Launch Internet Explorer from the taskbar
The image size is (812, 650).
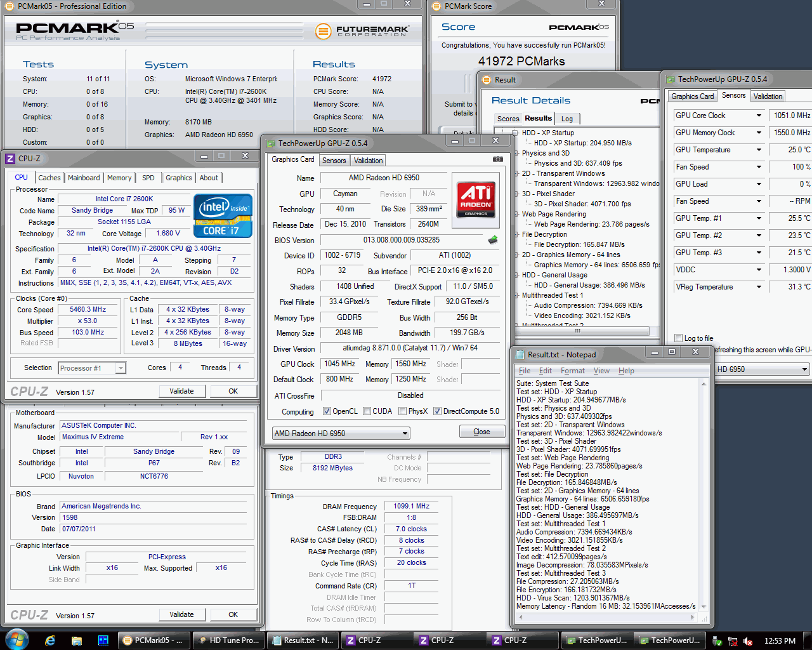pos(50,640)
